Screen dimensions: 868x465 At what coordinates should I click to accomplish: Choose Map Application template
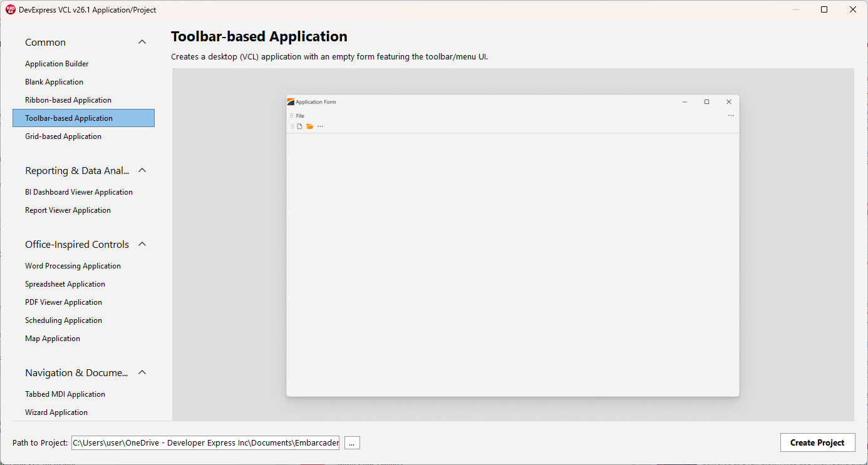83,339
